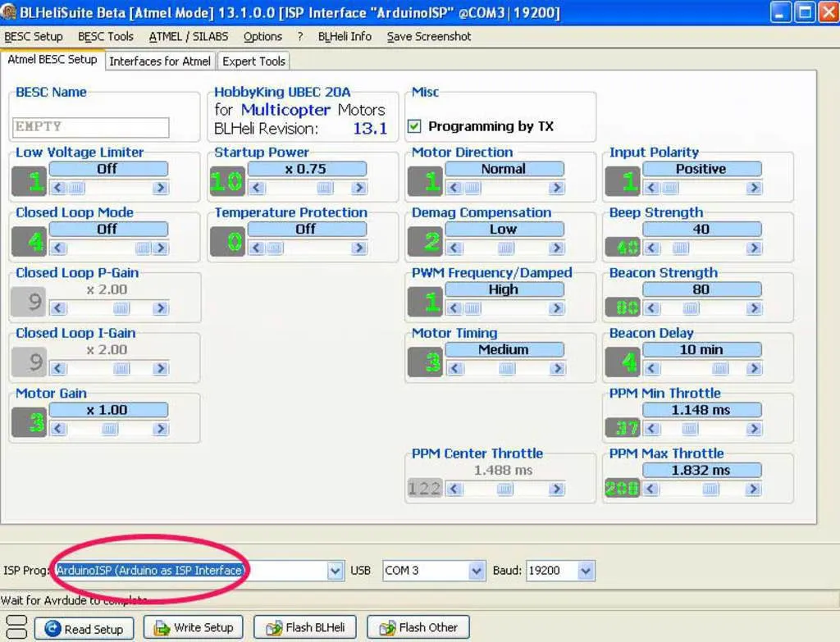Click the Write Setup icon button
This screenshot has width=840, height=642.
(x=193, y=627)
